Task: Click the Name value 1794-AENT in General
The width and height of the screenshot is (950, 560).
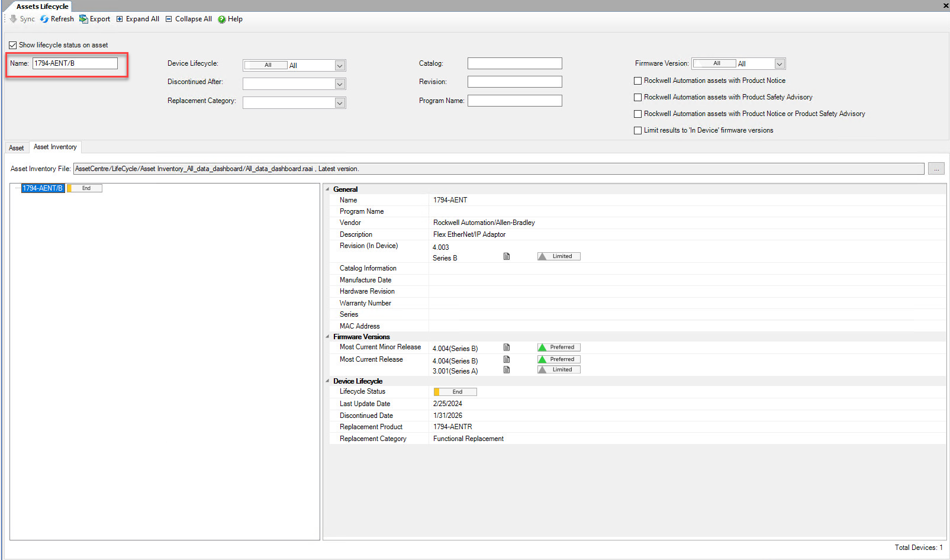Action: click(x=450, y=200)
